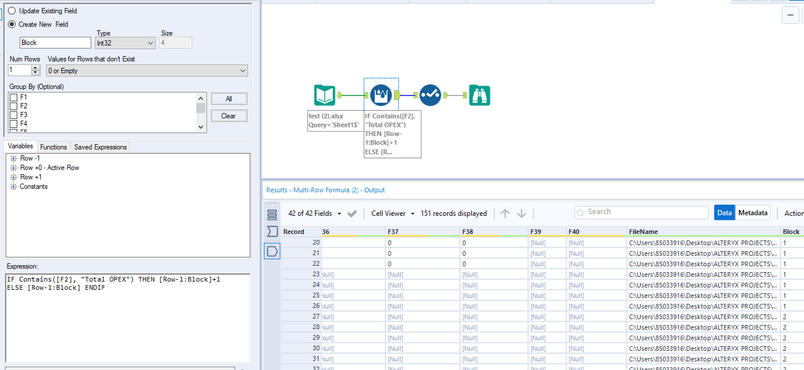This screenshot has width=804, height=370.
Task: Check the F1 group by checkbox
Action: point(14,97)
